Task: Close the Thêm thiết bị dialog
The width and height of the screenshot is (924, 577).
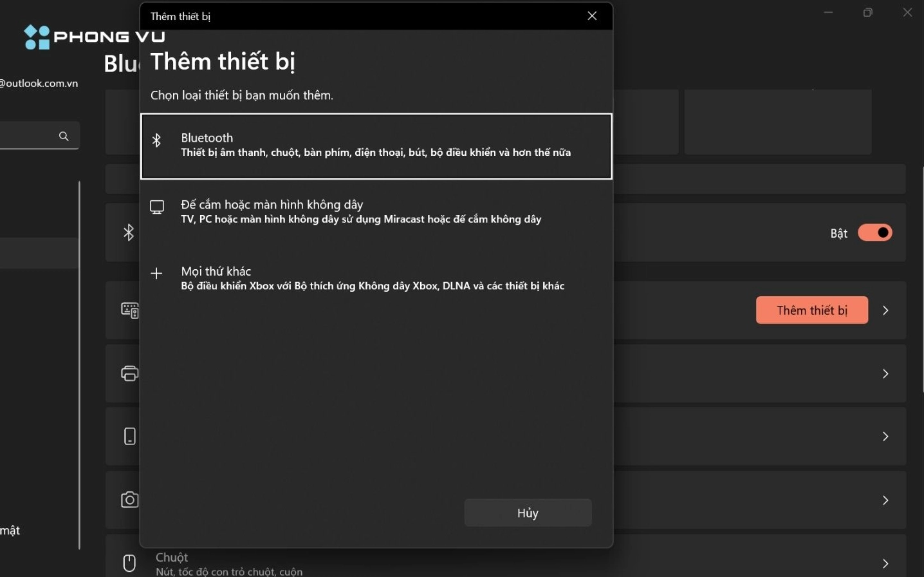Action: pos(591,16)
